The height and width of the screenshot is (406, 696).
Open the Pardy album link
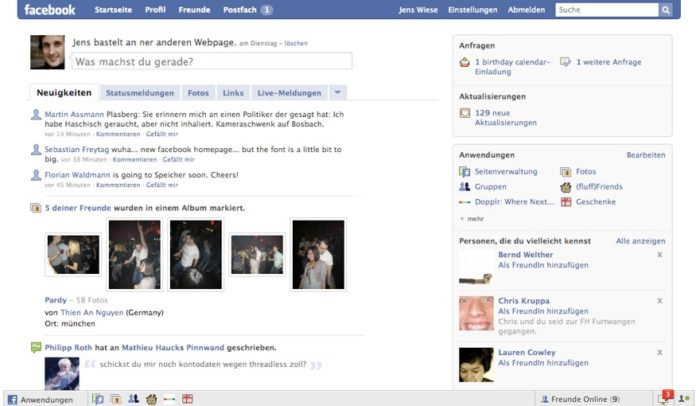pyautogui.click(x=55, y=300)
